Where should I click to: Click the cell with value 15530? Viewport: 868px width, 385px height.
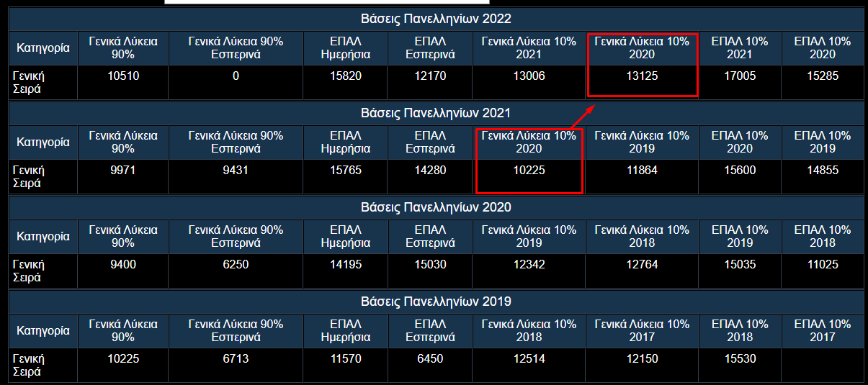[740, 358]
